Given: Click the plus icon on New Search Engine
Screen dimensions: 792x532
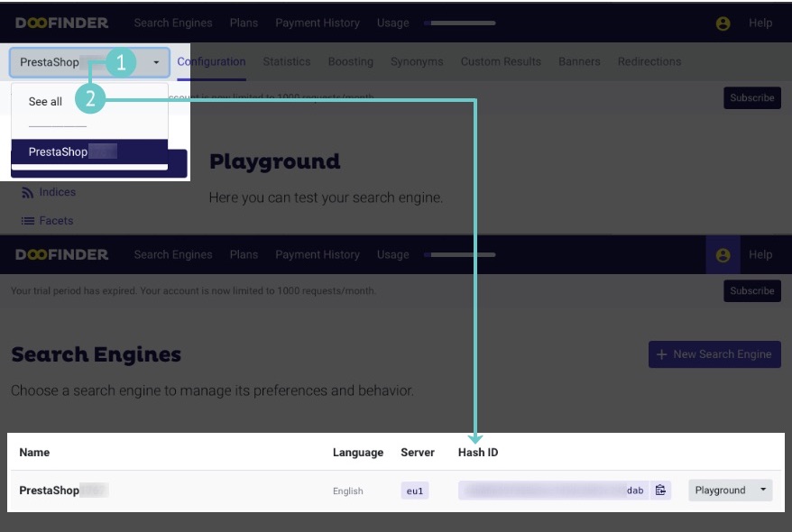Looking at the screenshot, I should [662, 354].
